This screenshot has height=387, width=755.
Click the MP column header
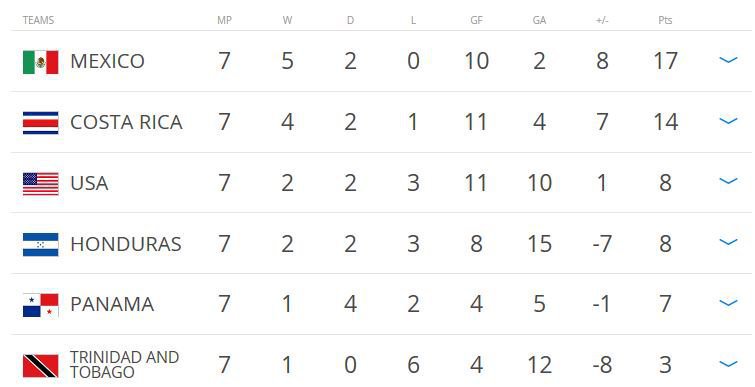pos(224,20)
